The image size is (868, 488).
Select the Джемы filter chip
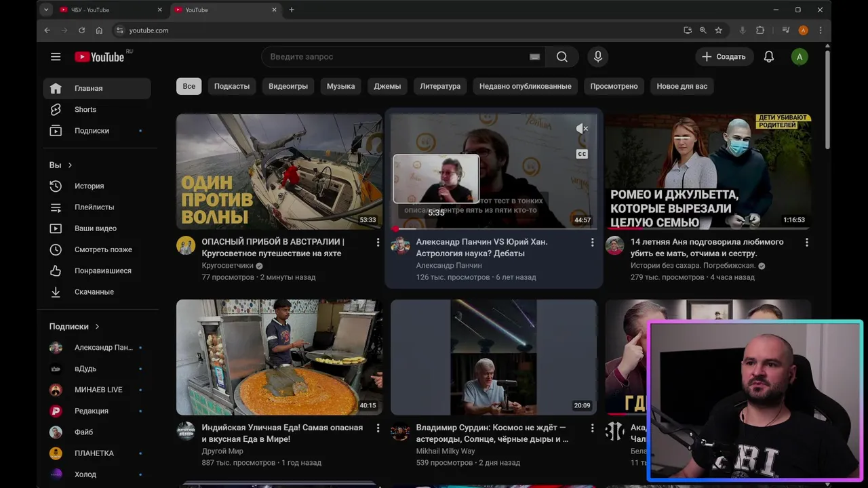pos(387,86)
